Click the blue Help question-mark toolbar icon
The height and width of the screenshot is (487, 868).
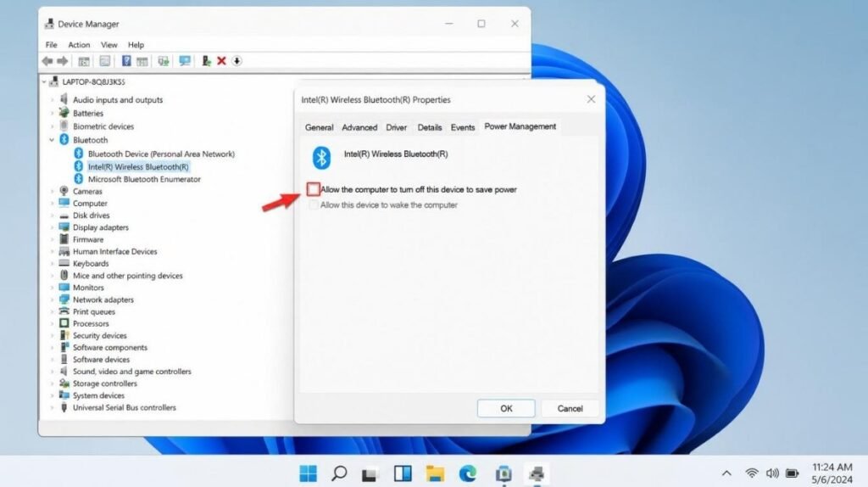tap(126, 61)
